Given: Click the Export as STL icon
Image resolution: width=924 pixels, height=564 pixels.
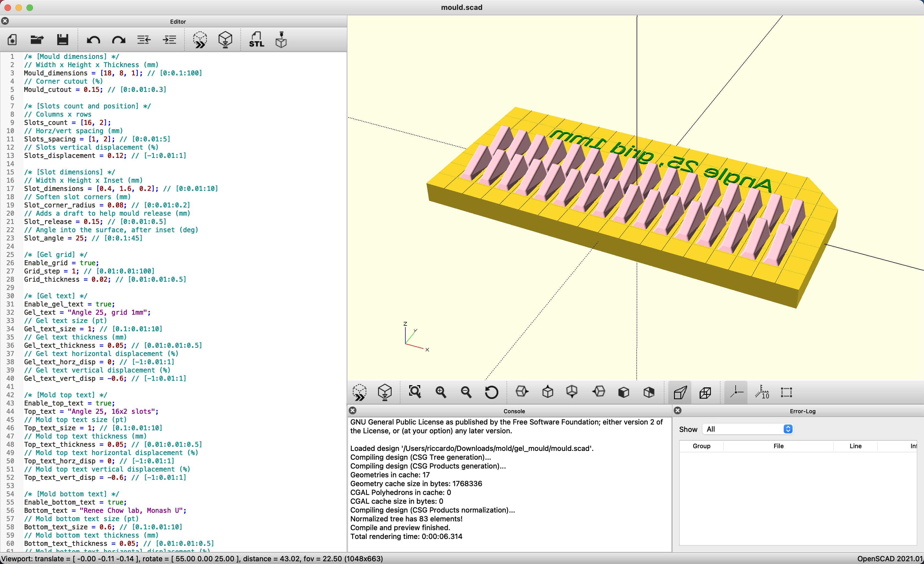Looking at the screenshot, I should (x=256, y=39).
